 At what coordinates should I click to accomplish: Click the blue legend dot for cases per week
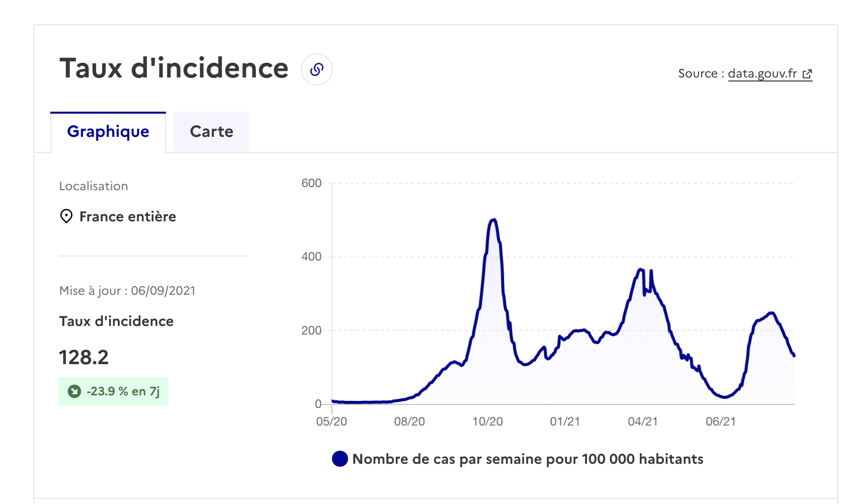click(x=340, y=459)
